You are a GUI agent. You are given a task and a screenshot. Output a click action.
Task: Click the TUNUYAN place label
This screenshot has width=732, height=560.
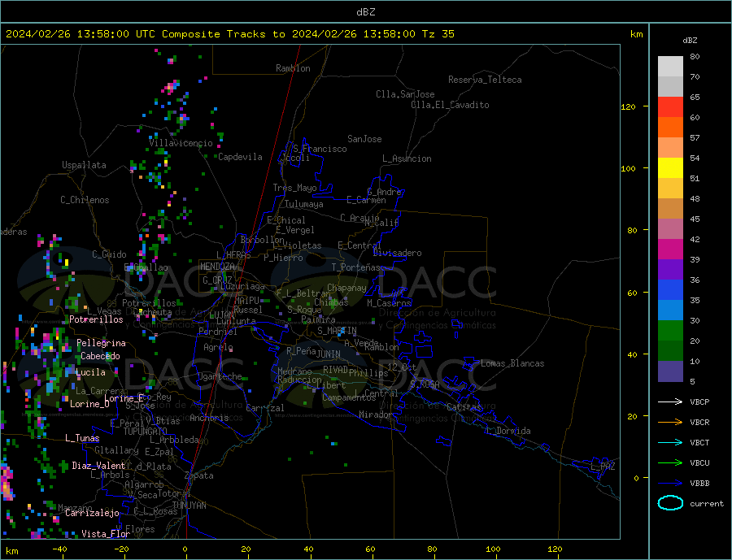(189, 506)
